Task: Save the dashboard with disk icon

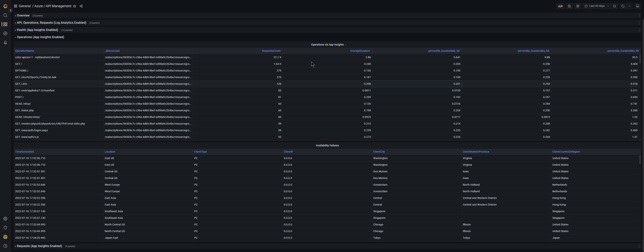Action: tap(569, 6)
